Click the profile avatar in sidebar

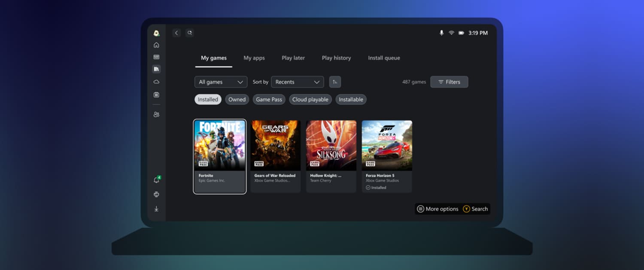pos(156,33)
